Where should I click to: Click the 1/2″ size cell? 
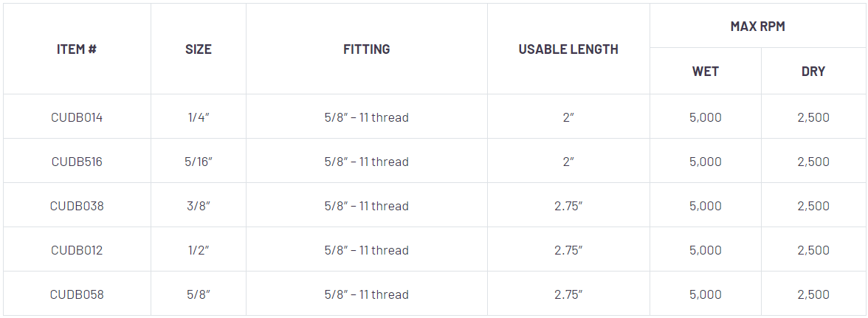tap(198, 250)
